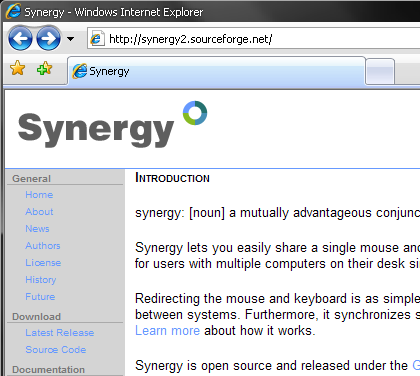This screenshot has width=420, height=376.
Task: Open the Future sidebar link
Action: (40, 297)
